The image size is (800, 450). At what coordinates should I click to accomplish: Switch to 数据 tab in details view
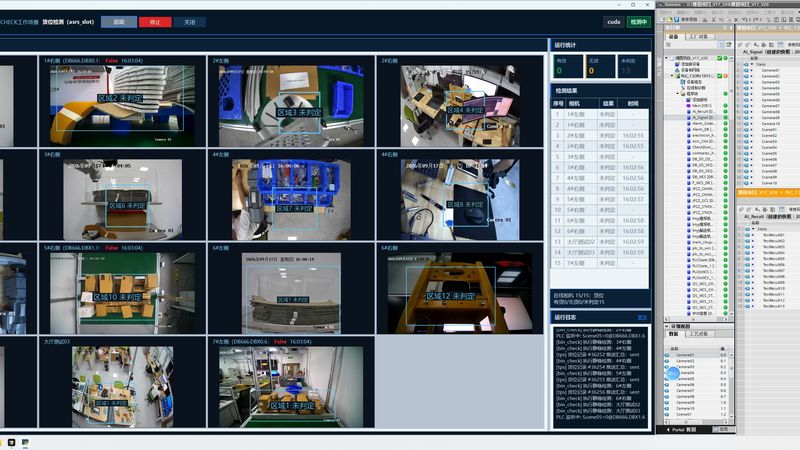(x=673, y=334)
